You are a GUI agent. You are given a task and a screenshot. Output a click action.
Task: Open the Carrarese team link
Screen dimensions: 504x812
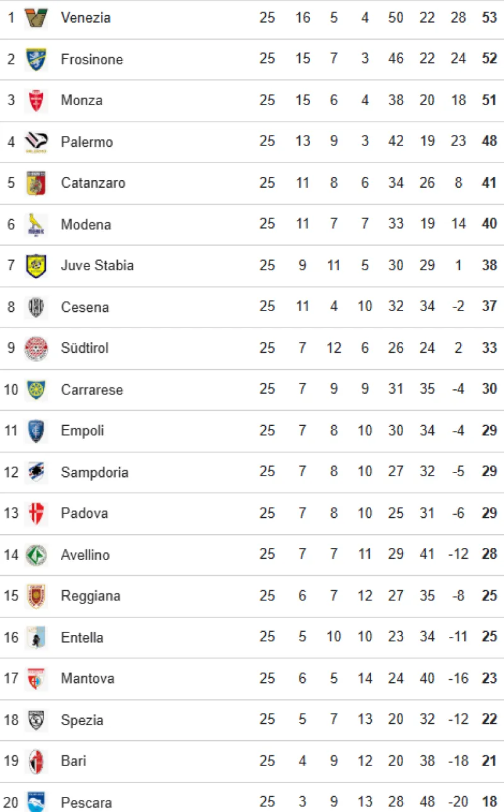92,389
